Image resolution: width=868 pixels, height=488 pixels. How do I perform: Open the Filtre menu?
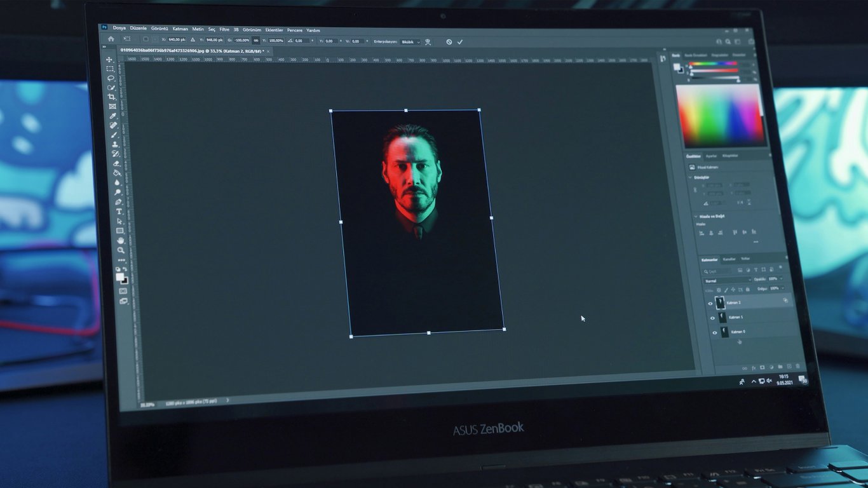click(224, 29)
